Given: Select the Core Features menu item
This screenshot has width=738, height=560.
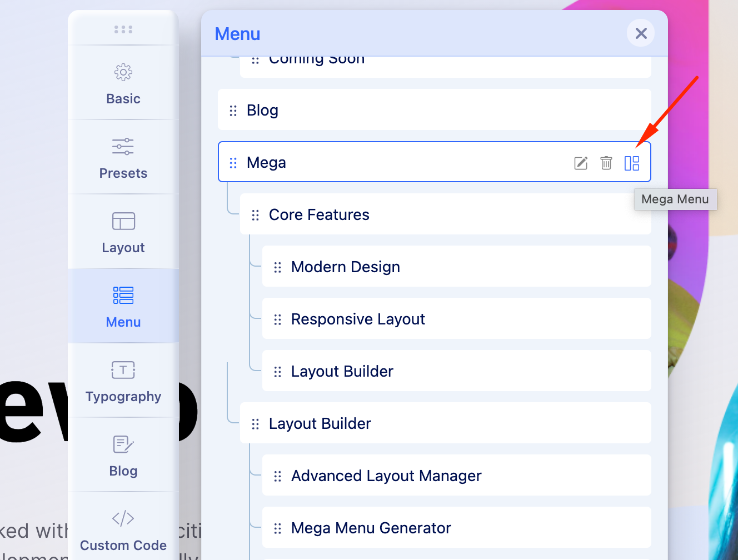Looking at the screenshot, I should (446, 214).
